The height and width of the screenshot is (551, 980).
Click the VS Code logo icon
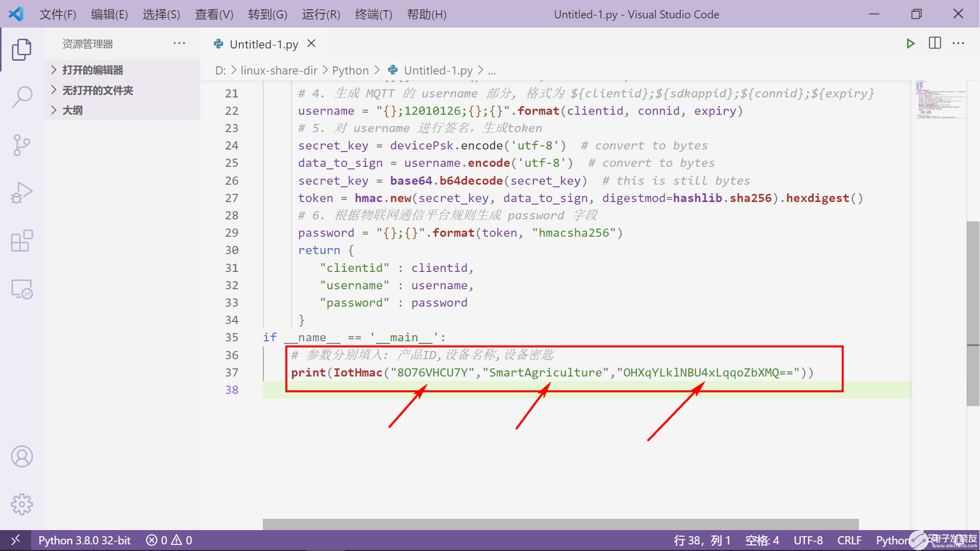click(16, 14)
